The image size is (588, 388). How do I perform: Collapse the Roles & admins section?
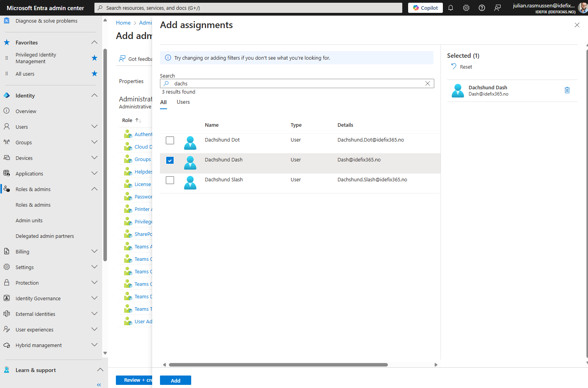94,189
